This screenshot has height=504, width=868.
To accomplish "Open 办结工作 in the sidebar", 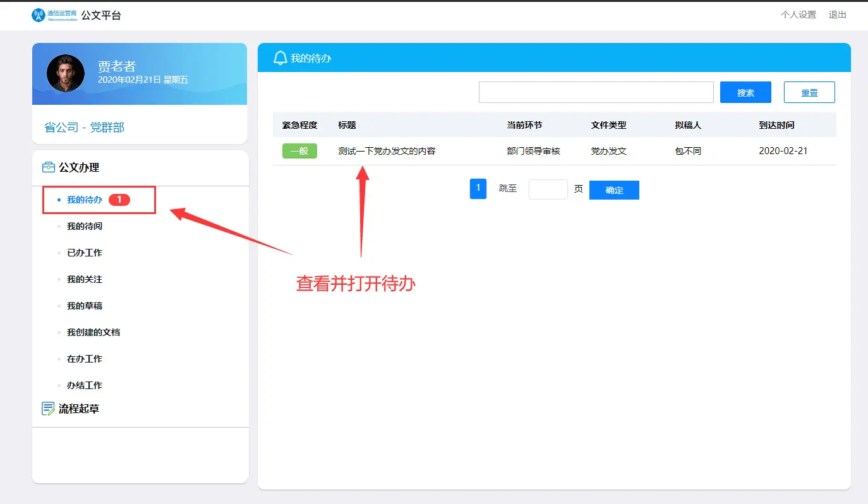I will [85, 385].
